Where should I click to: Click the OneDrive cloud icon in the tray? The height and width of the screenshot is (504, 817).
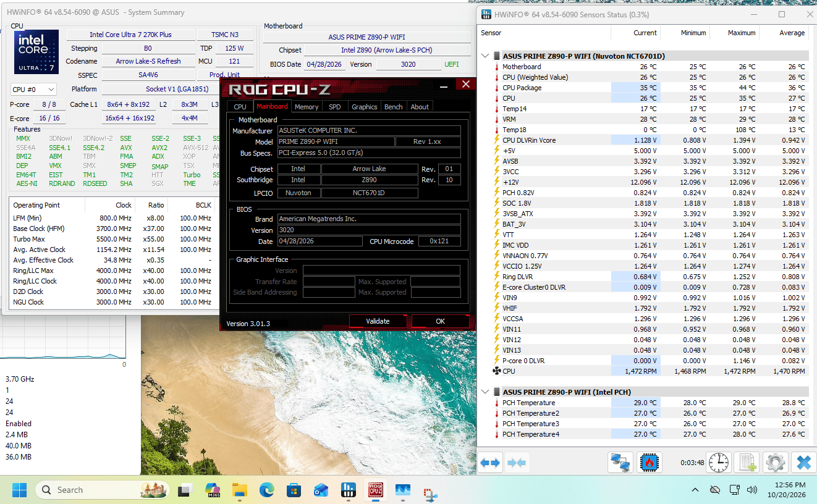[715, 490]
